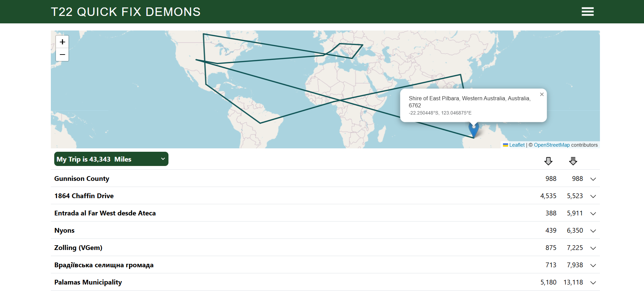644x294 pixels.
Task: Select the Gunnison County location name
Action: coord(82,178)
